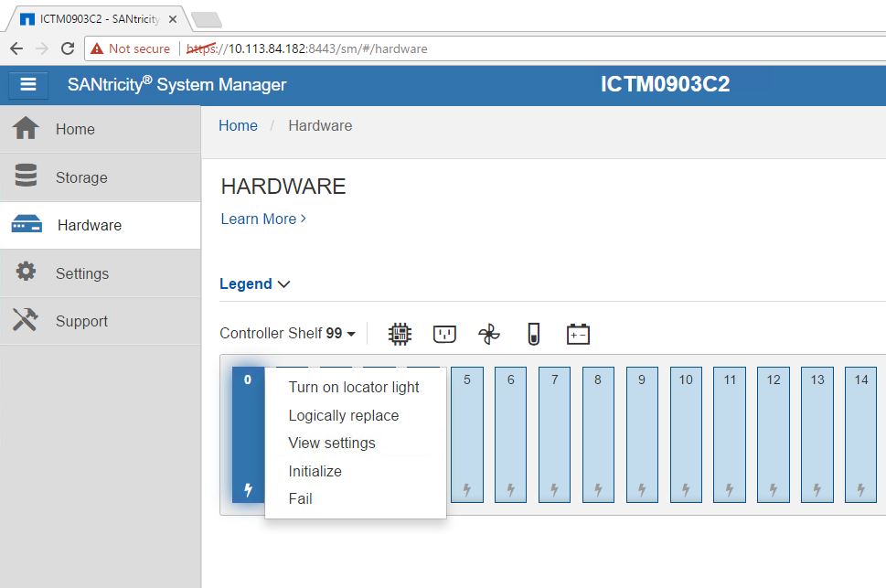Select drive bay 12
The image size is (886, 588).
point(774,434)
